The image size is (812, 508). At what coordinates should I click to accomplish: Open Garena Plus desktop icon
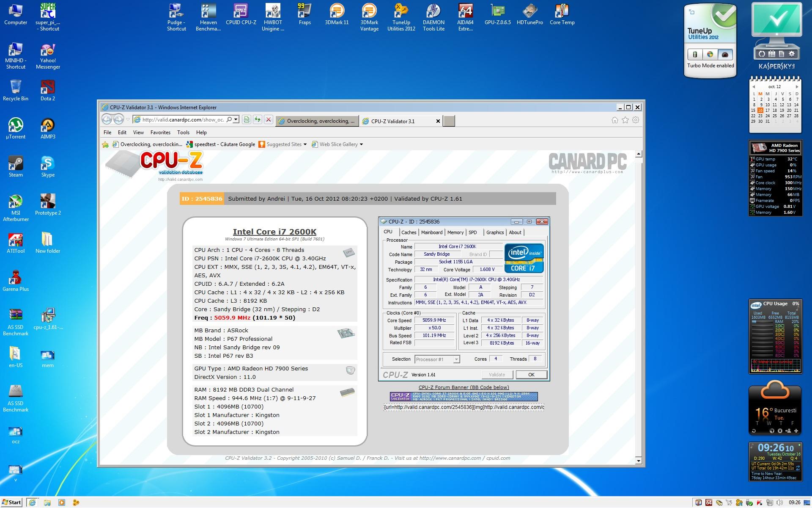[16, 281]
